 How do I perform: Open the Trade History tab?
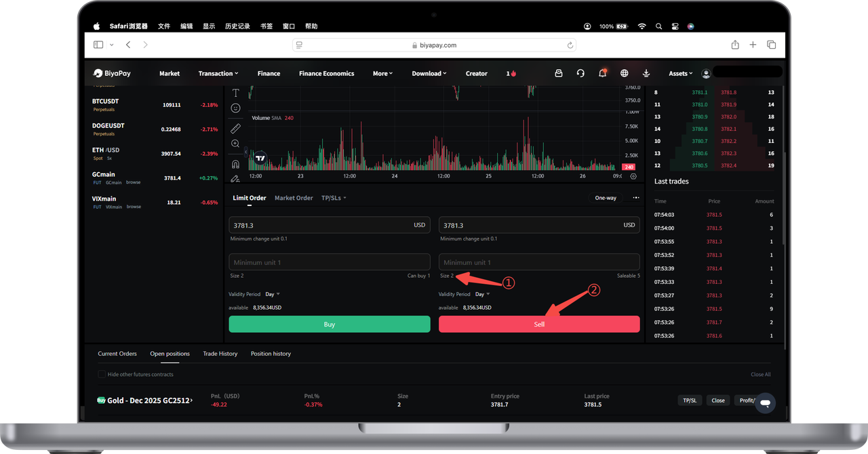220,354
